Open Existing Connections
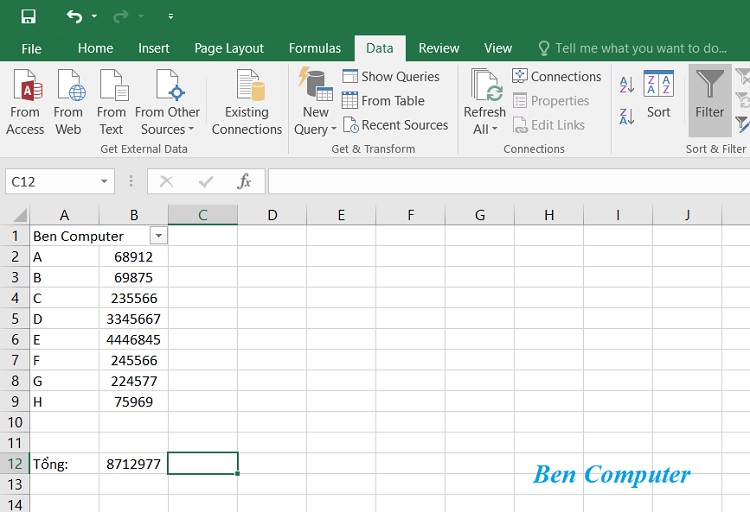Viewport: 750px width, 512px height. click(x=247, y=102)
